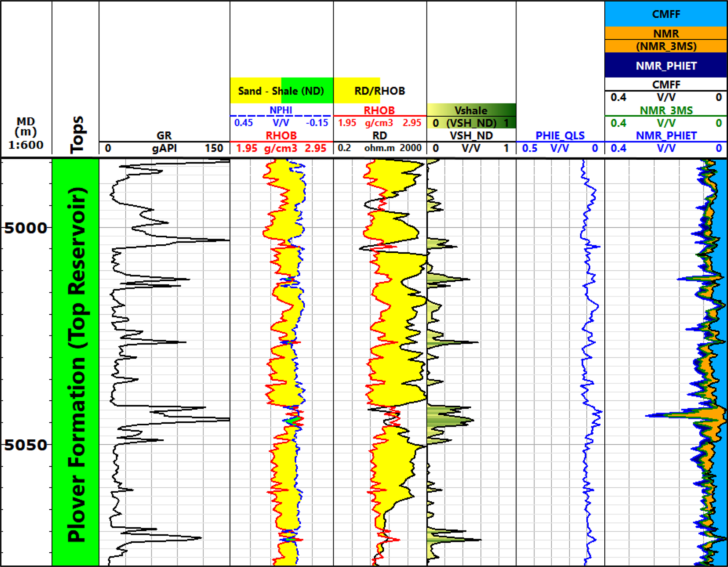Select the GR curve header
Screen dimensions: 728x567
164,135
